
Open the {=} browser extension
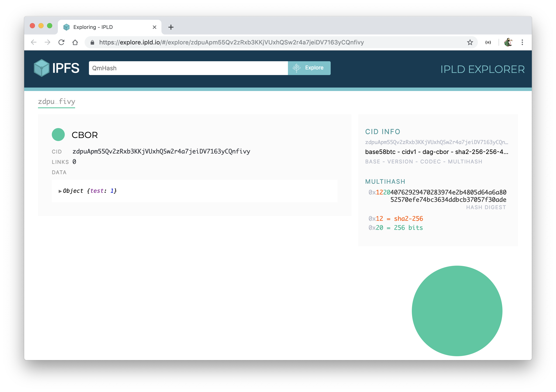point(488,42)
